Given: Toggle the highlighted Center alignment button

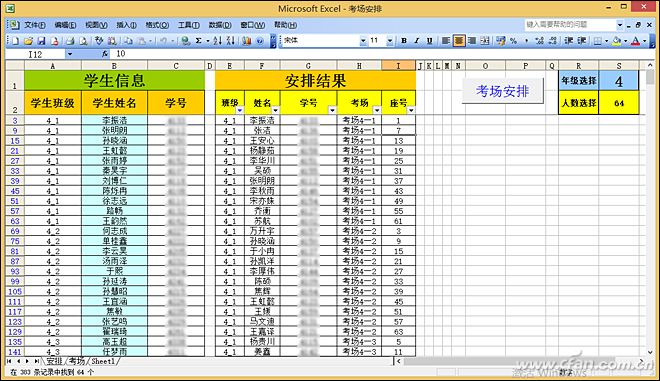Looking at the screenshot, I should point(459,41).
